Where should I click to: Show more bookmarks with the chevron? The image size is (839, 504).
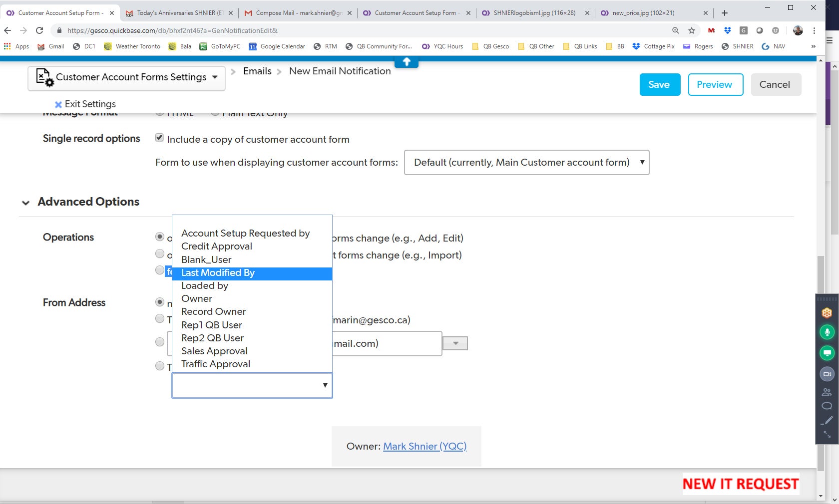pyautogui.click(x=814, y=46)
